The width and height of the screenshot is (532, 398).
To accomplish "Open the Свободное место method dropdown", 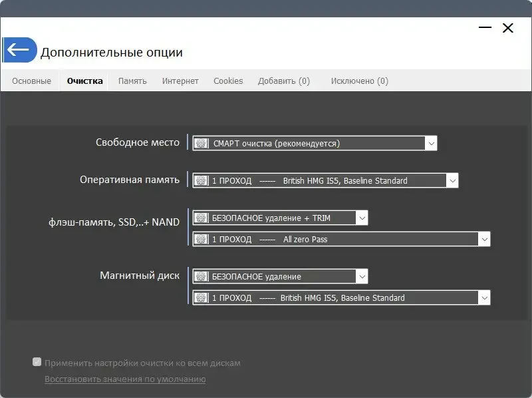I will pos(432,142).
